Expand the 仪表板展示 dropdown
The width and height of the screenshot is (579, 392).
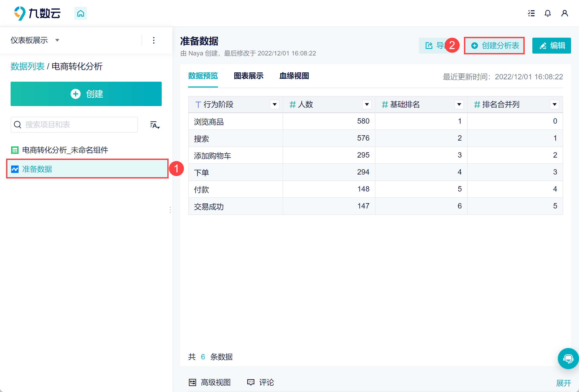tap(34, 40)
